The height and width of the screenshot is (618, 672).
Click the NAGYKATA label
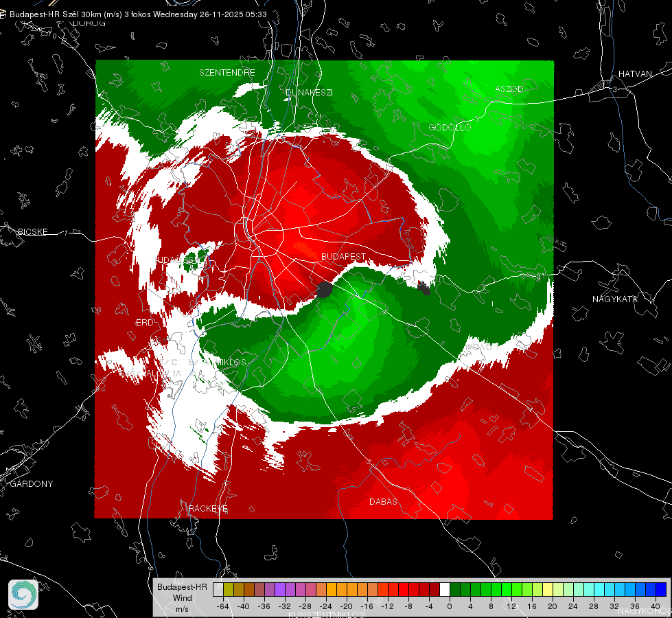(614, 299)
